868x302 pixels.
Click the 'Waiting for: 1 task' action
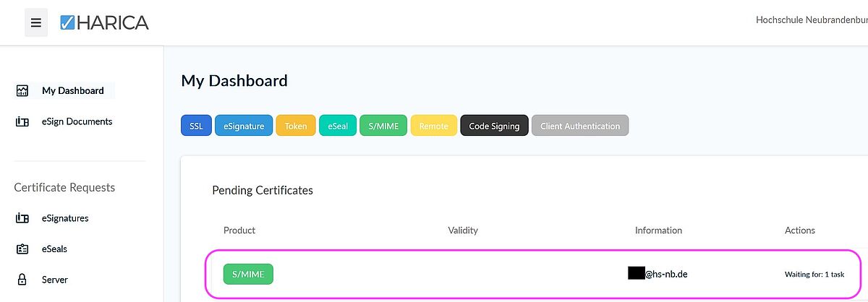814,275
